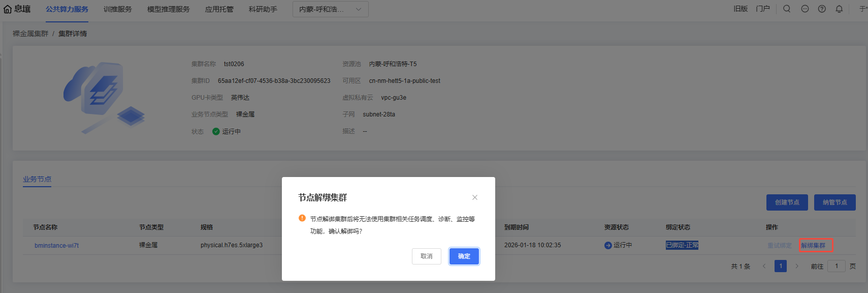Select the 业务节点 tab

[x=37, y=179]
